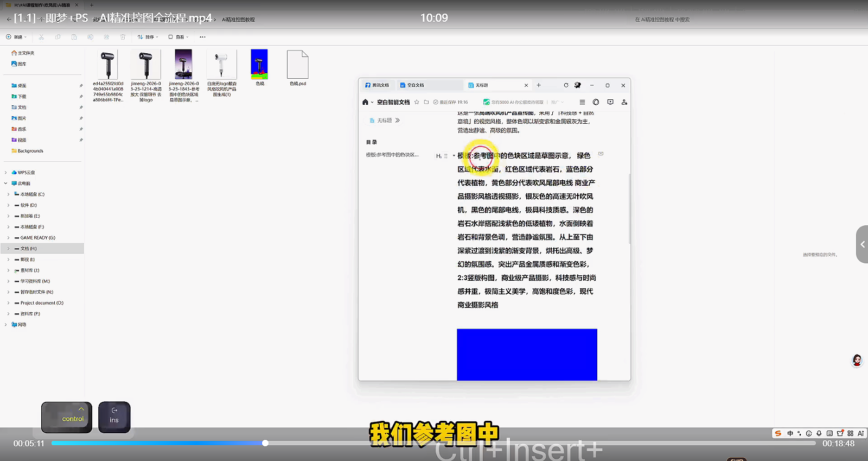Viewport: 868px width, 461px height.
Task: Click the cut scissors icon in Explorer toolbar
Action: (42, 37)
